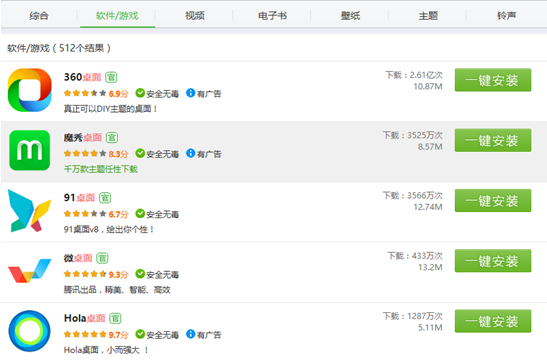This screenshot has height=362, width=547.
Task: Click the 官 badge next to 360桌面
Action: tap(111, 77)
